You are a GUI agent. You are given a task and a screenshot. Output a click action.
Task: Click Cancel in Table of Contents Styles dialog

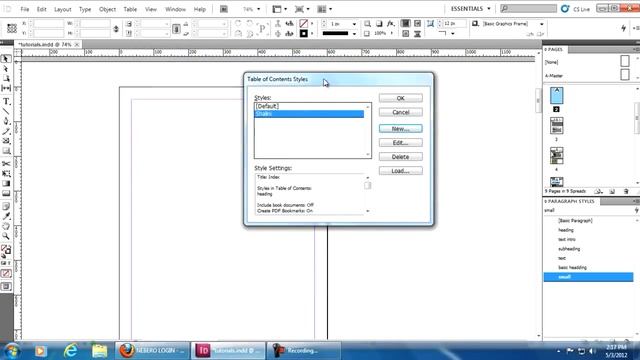[x=400, y=112]
